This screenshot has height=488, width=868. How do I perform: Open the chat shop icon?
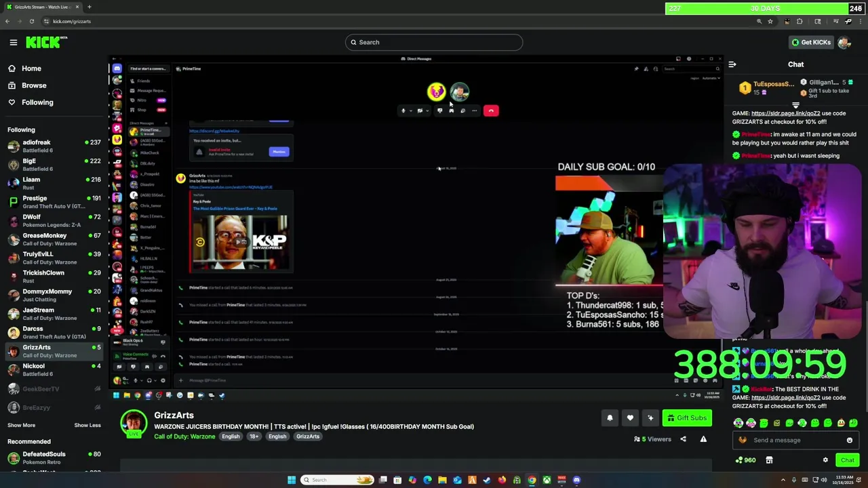[x=769, y=460]
